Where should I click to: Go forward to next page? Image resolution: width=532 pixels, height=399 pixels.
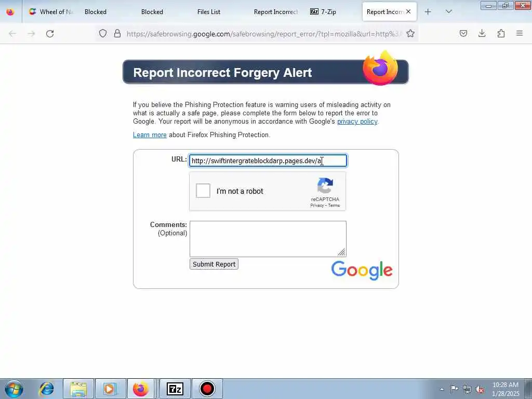click(x=31, y=34)
